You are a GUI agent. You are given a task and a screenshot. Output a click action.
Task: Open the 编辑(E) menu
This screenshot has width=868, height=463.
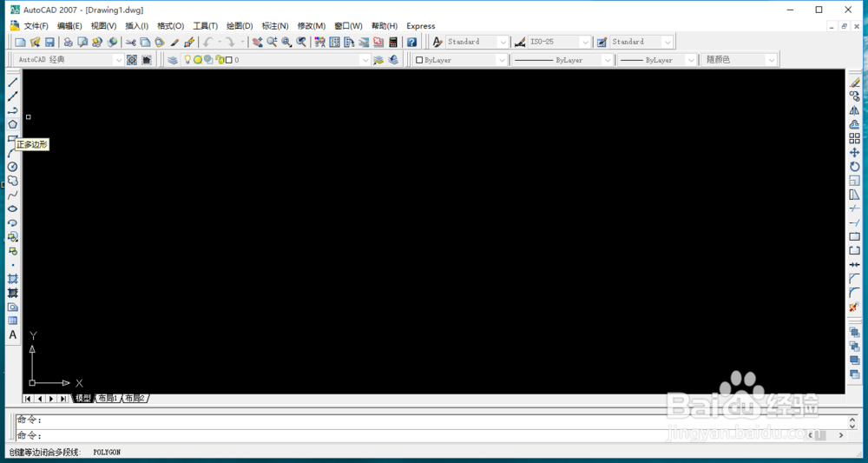(x=69, y=26)
